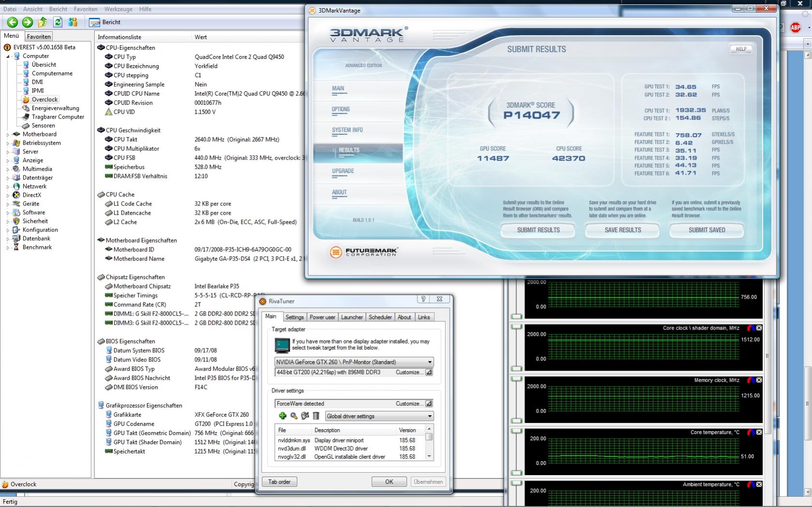Image resolution: width=812 pixels, height=507 pixels.
Task: Click the Tab order button in RivaTuner
Action: (280, 482)
